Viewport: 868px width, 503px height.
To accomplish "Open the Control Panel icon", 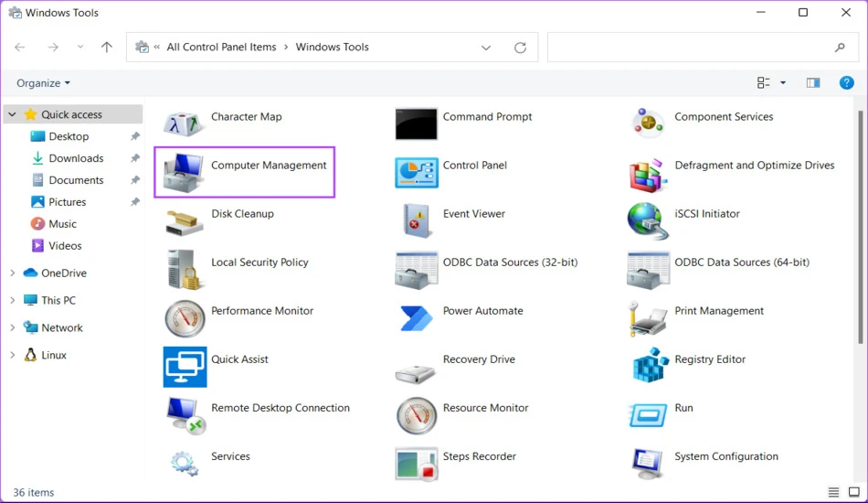I will click(x=417, y=172).
